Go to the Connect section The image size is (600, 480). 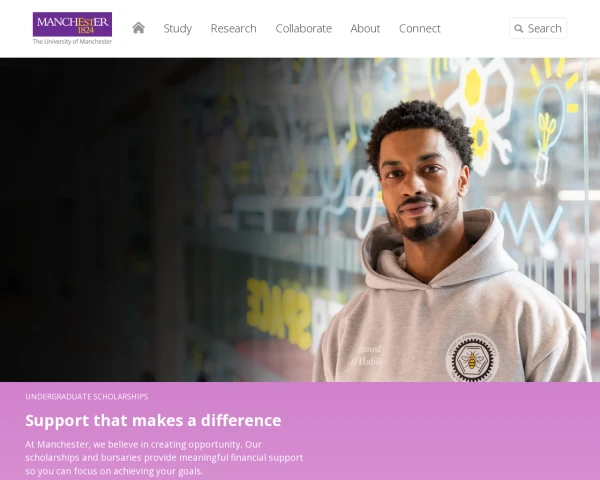(420, 28)
